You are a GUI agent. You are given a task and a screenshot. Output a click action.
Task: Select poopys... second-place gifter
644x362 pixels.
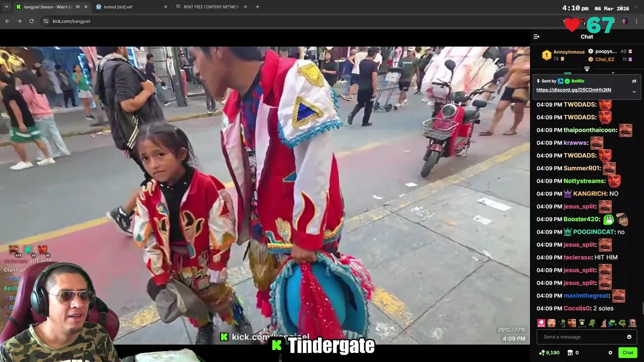click(606, 51)
